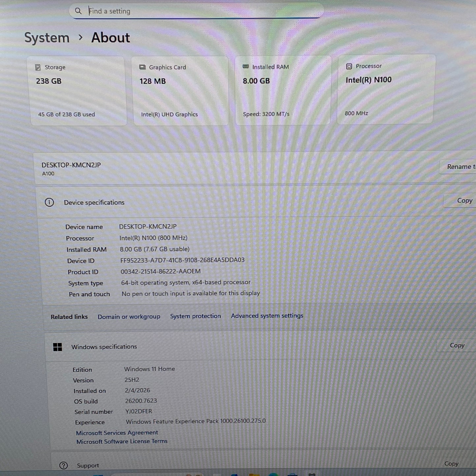Click the Intel(R) UHD Graphics text
The image size is (476, 476).
[169, 114]
